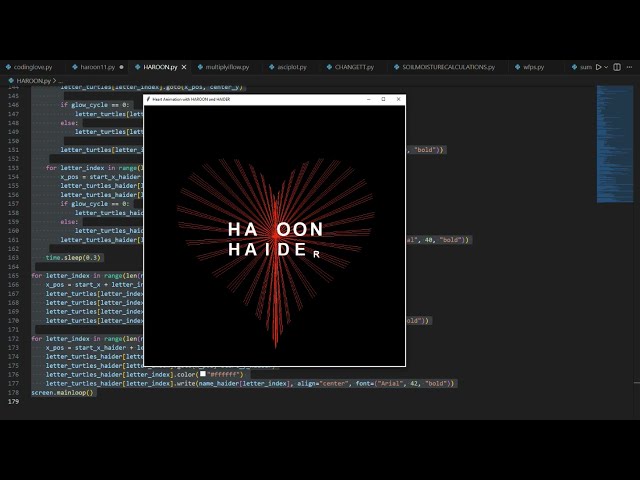Click the Python icon on the multiplyiflow.py tab
The width and height of the screenshot is (640, 480).
[x=200, y=67]
